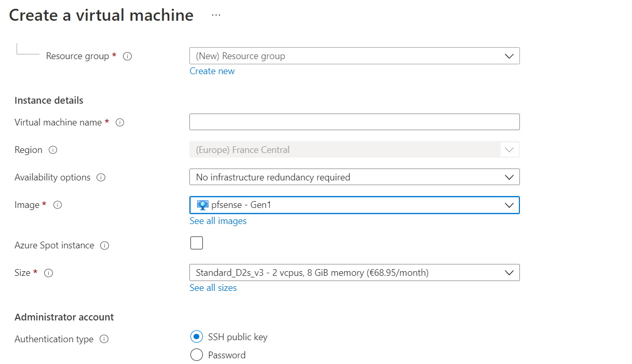
Task: Select SSH public key authentication
Action: [x=197, y=337]
